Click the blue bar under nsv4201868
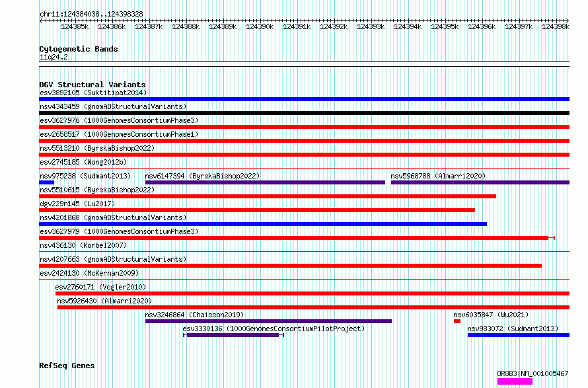The image size is (588, 388). coord(263,224)
